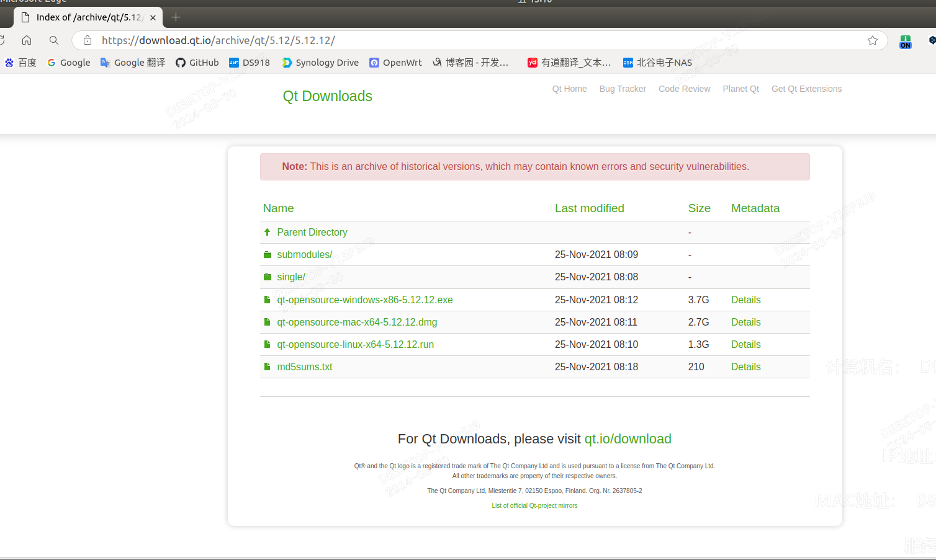This screenshot has width=936, height=560.
Task: Open the green ON extension icon
Action: 906,42
